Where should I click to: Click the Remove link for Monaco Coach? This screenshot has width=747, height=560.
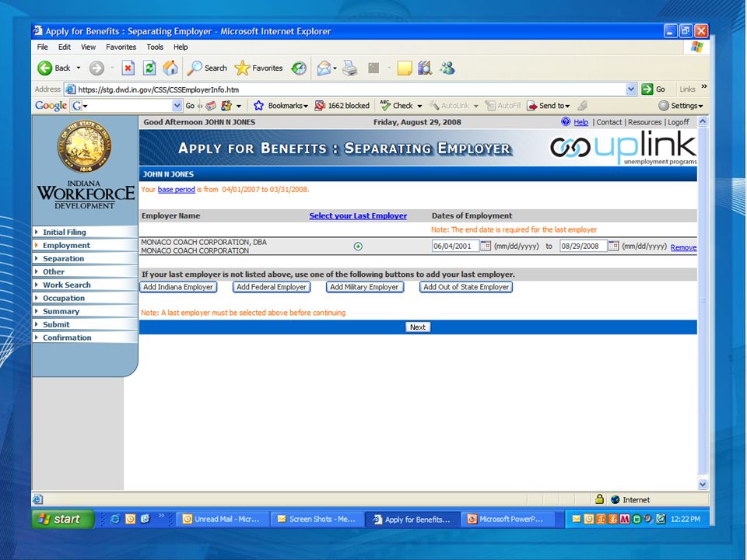pyautogui.click(x=683, y=247)
